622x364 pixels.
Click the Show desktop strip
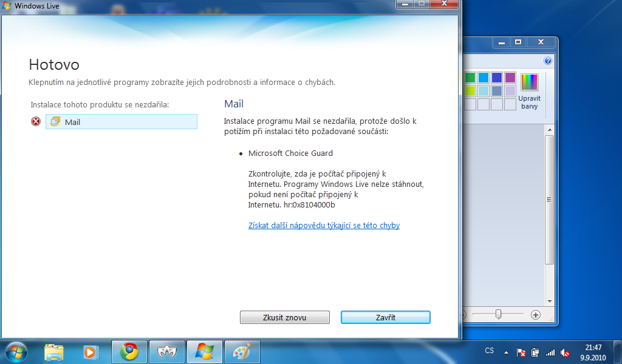[618, 352]
